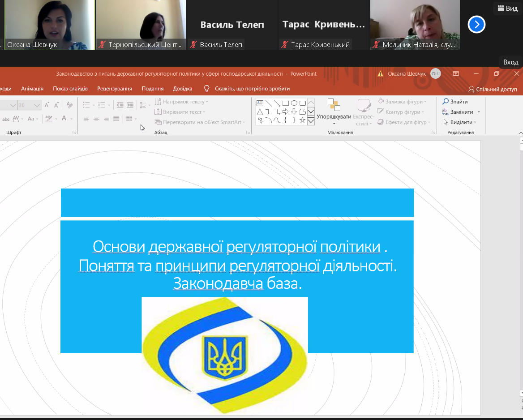The image size is (523, 420).
Task: Open the Ефекти для фігур dropdown
Action: click(404, 122)
